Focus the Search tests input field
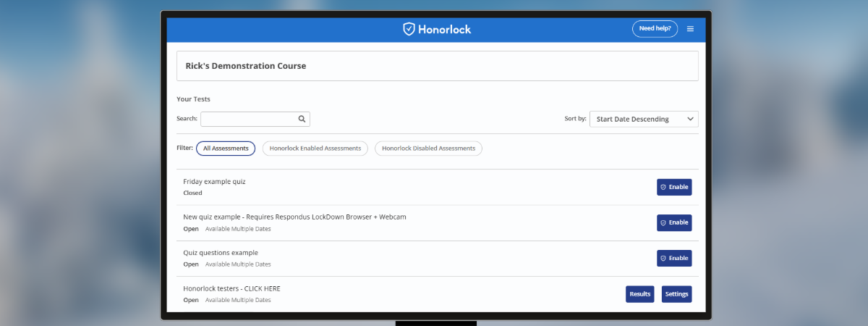 255,119
